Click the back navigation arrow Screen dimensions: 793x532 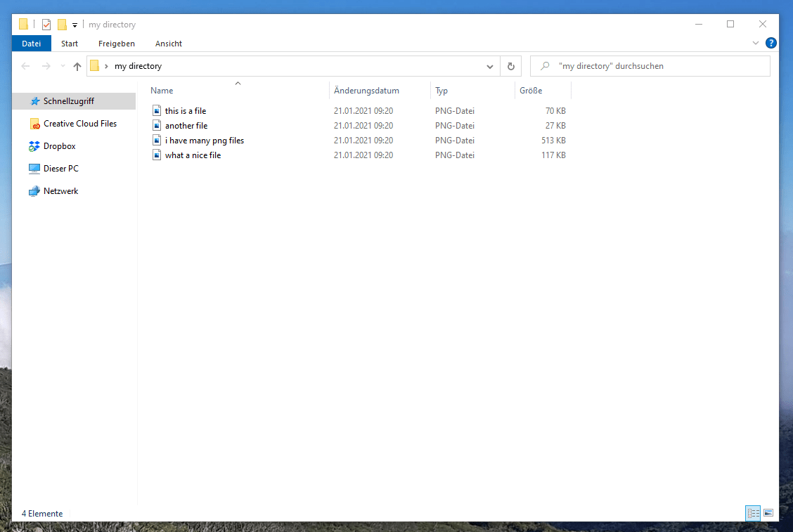pyautogui.click(x=26, y=66)
